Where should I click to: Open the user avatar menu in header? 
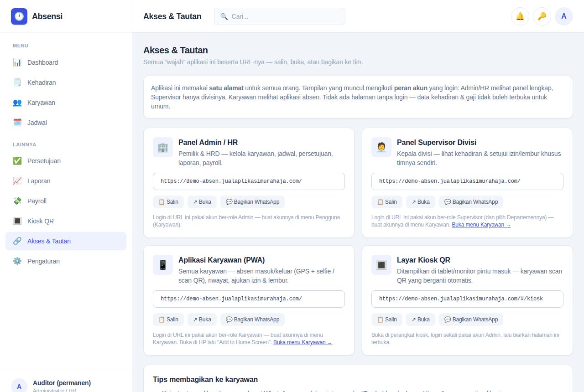tap(564, 16)
